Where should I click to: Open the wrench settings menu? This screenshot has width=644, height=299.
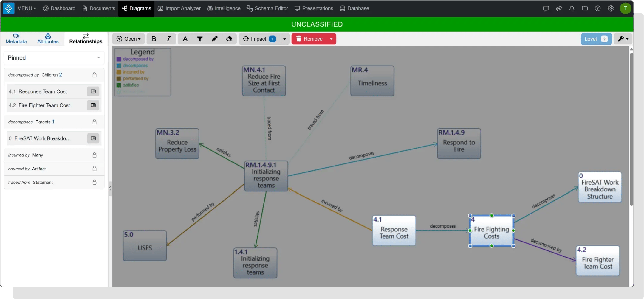pos(623,39)
